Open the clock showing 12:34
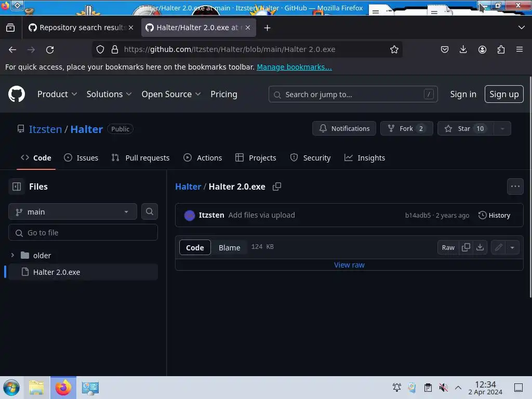 click(x=485, y=388)
